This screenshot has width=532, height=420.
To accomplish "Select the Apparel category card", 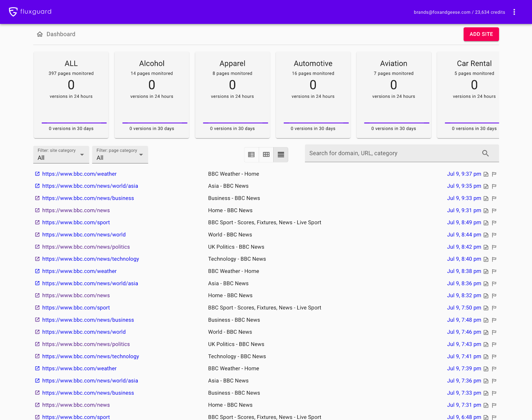I will (x=233, y=95).
